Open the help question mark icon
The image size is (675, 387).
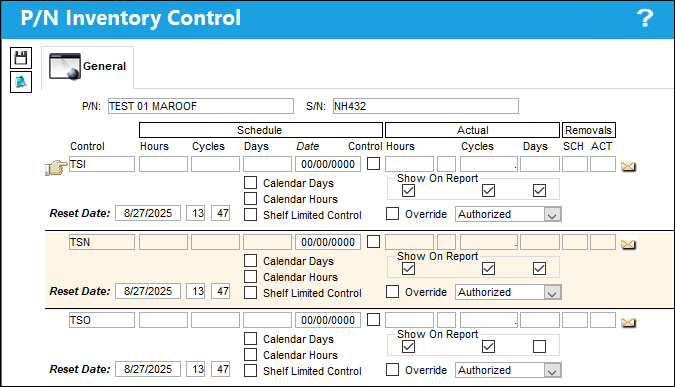[645, 18]
